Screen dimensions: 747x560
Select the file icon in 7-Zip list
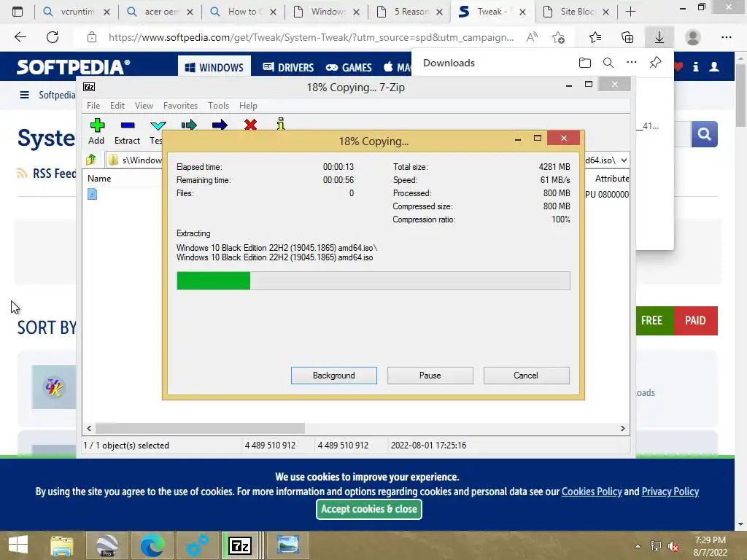pyautogui.click(x=93, y=194)
